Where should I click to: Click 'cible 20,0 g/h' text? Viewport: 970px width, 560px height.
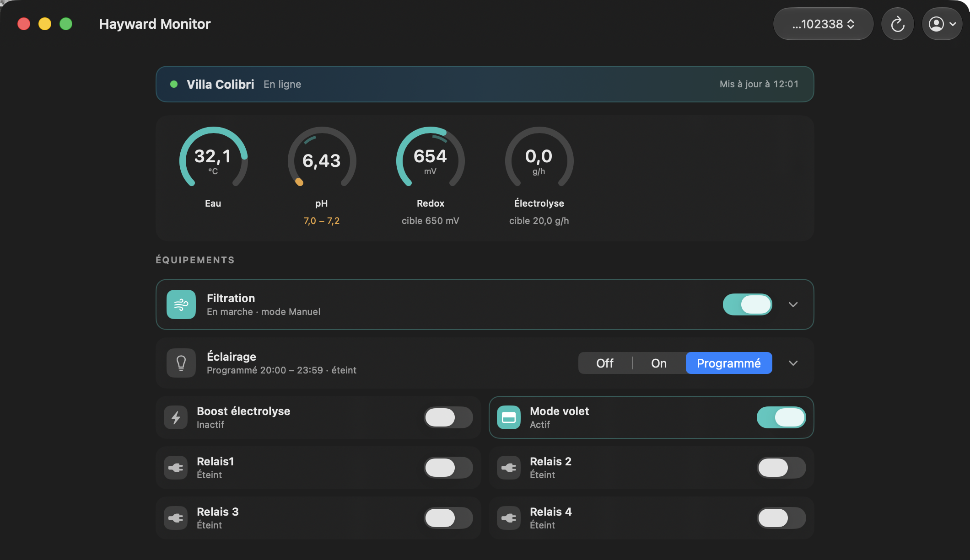point(539,221)
